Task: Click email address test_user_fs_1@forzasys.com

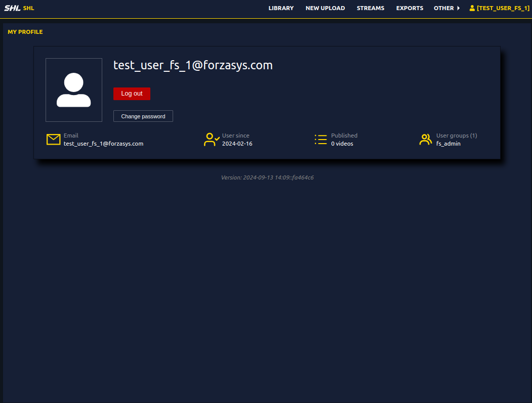Action: [103, 144]
